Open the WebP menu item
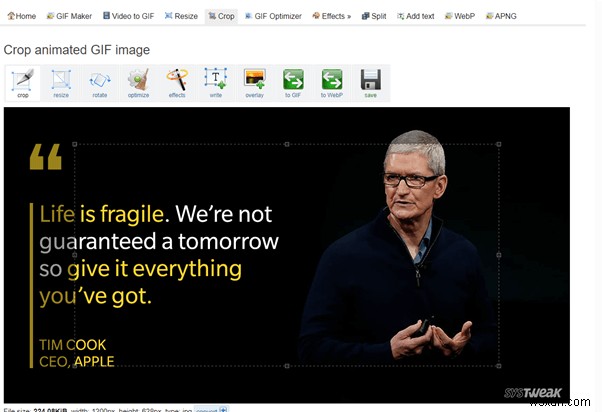The width and height of the screenshot is (602, 412). pyautogui.click(x=460, y=16)
